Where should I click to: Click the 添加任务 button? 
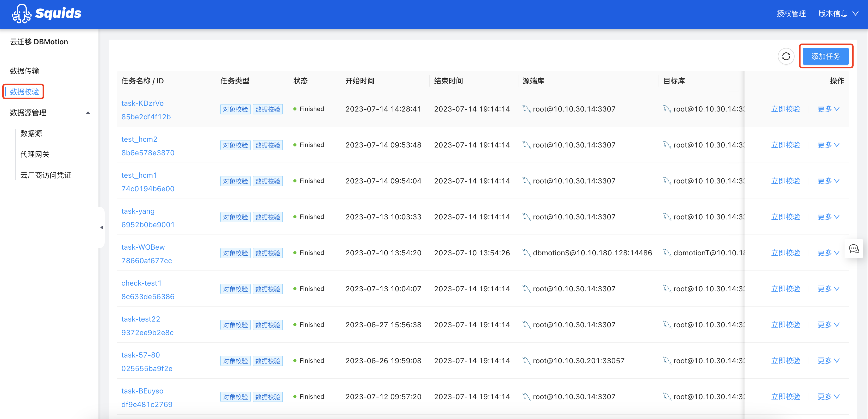point(826,56)
